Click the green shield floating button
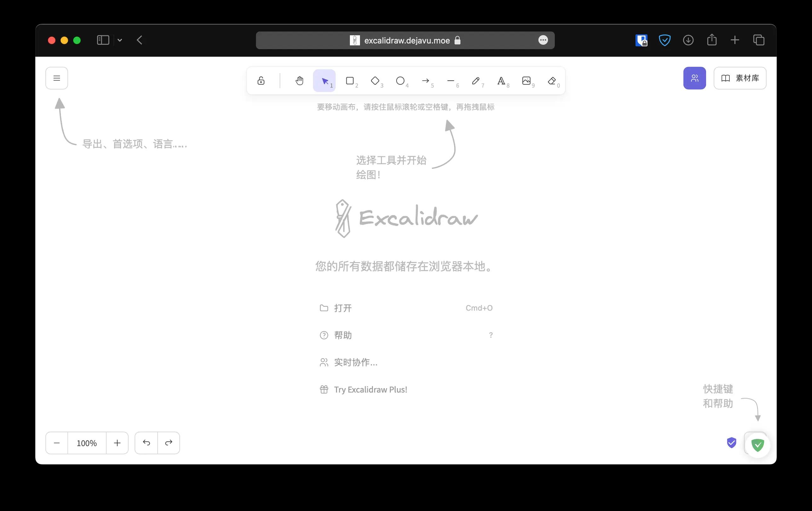This screenshot has height=511, width=812. [x=758, y=445]
